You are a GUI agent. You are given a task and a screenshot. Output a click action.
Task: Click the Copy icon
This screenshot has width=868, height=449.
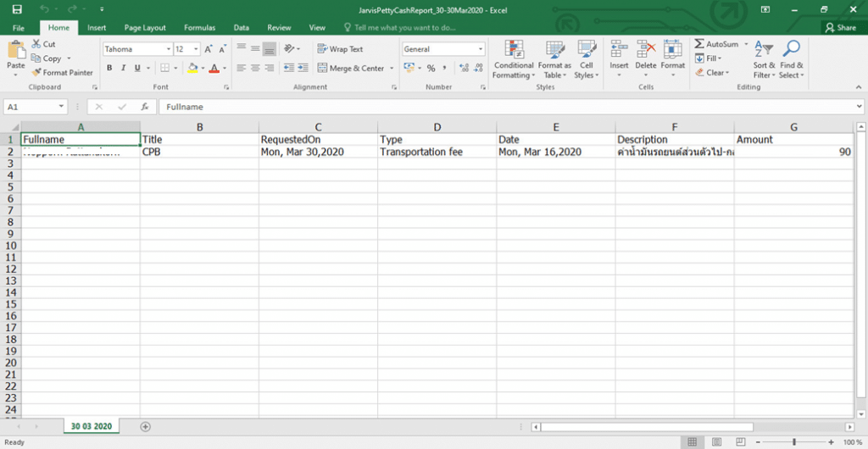36,58
